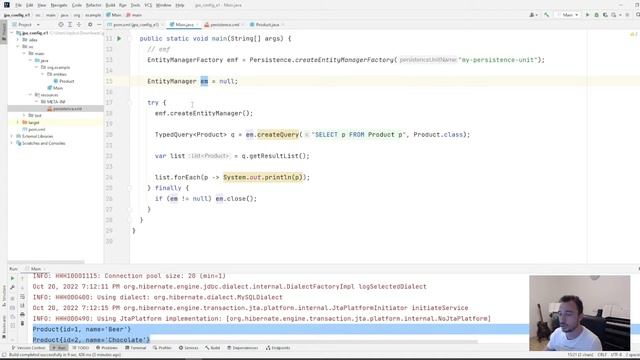
Task: Open the Build menu
Action: tap(110, 5)
